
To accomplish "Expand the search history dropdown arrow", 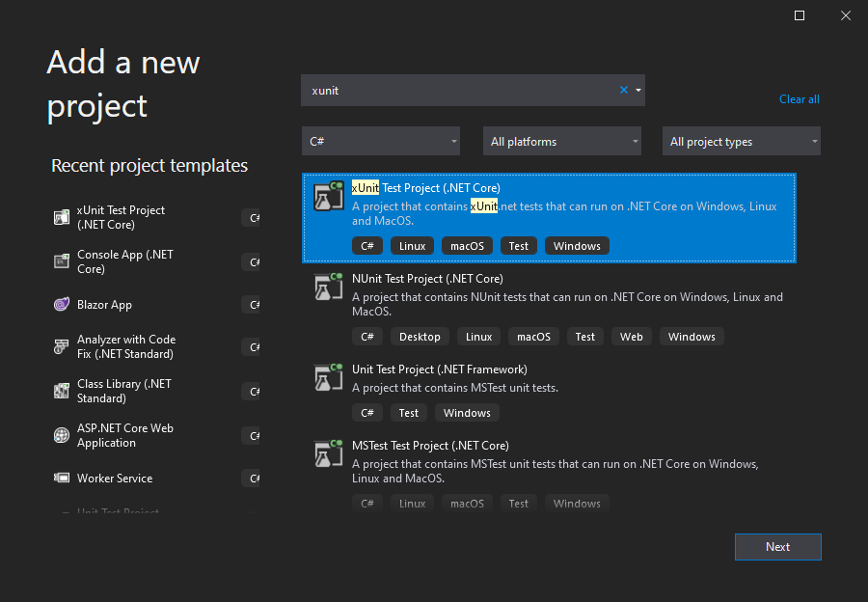I will (637, 91).
